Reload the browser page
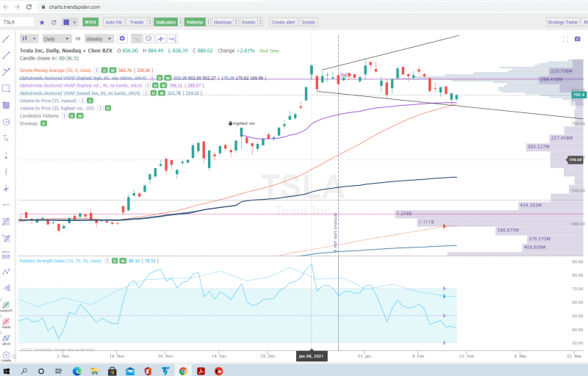 click(29, 7)
